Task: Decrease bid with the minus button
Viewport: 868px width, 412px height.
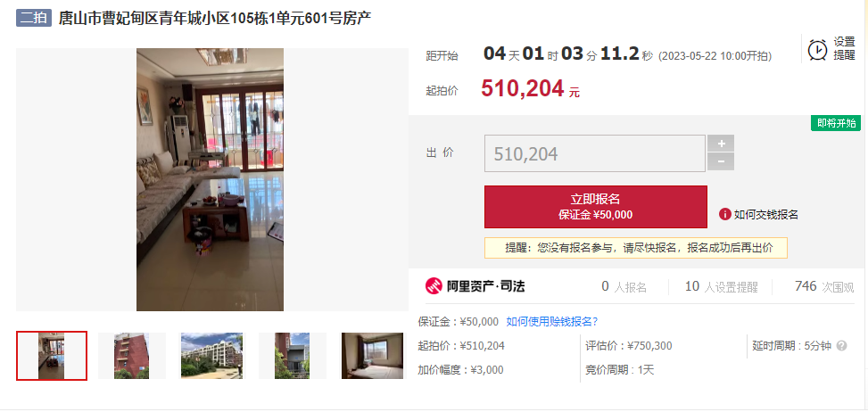Action: [721, 162]
